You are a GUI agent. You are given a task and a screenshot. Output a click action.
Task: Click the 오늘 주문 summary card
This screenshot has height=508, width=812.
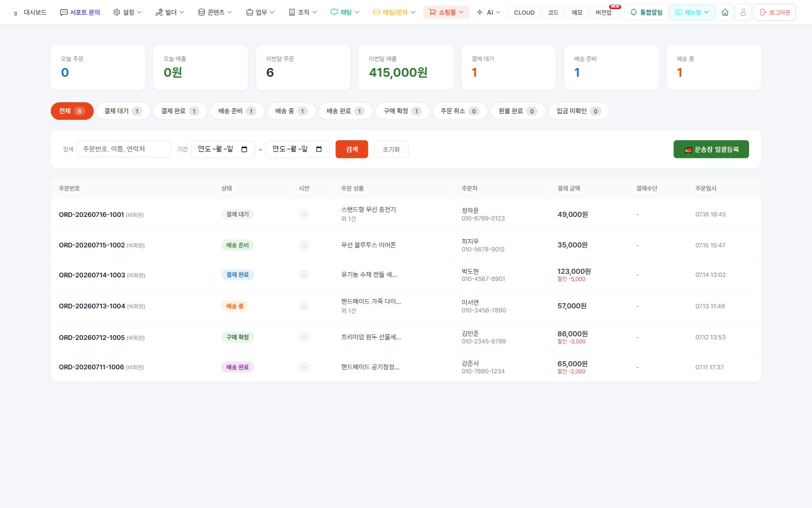tap(98, 68)
